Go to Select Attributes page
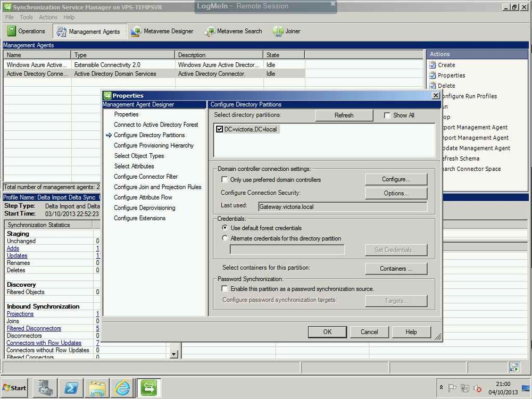The width and height of the screenshot is (532, 399). click(x=134, y=166)
